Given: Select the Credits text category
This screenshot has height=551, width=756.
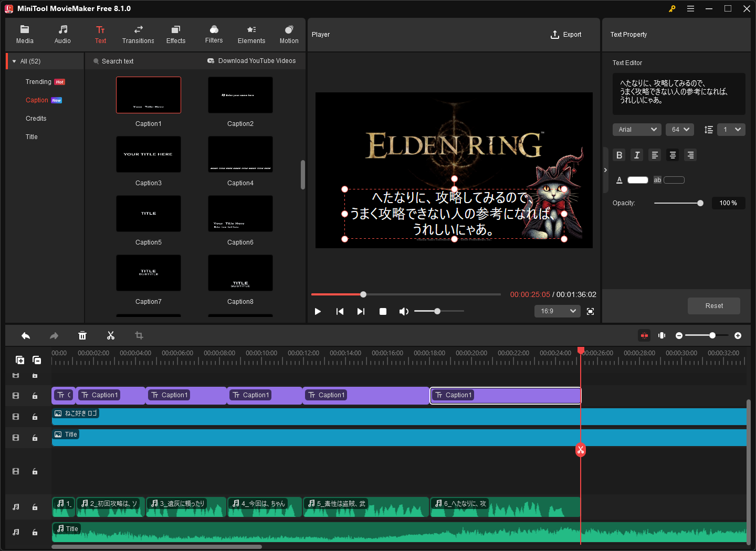Looking at the screenshot, I should [36, 119].
